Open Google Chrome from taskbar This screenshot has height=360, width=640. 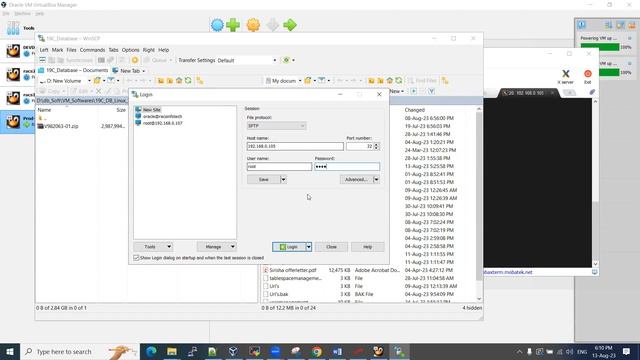pyautogui.click(x=317, y=351)
